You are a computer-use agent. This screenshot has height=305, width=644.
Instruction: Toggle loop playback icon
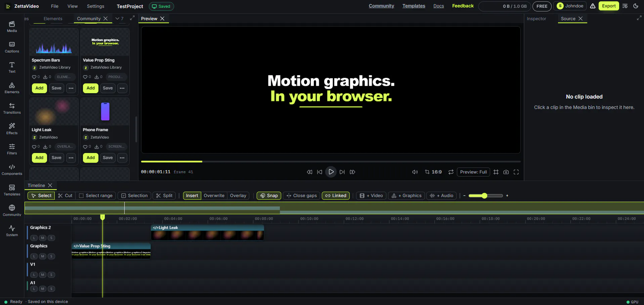(451, 172)
